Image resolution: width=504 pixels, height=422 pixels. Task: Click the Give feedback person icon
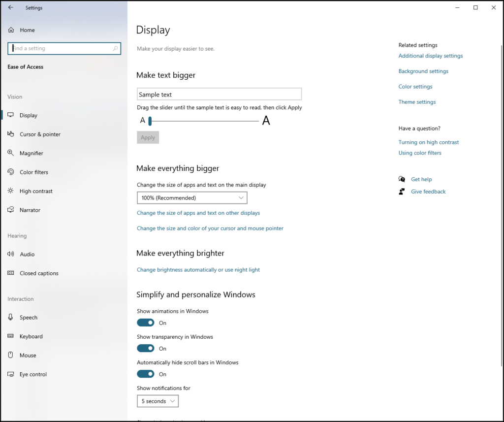coord(402,192)
